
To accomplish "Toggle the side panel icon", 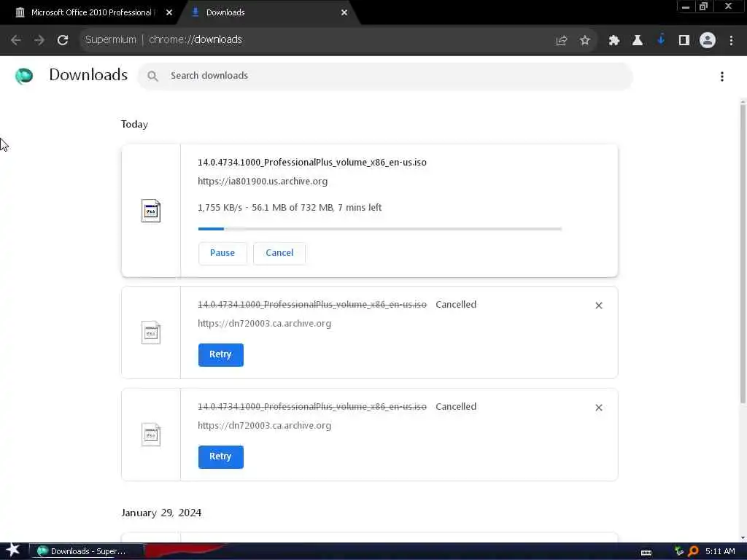I will (684, 41).
